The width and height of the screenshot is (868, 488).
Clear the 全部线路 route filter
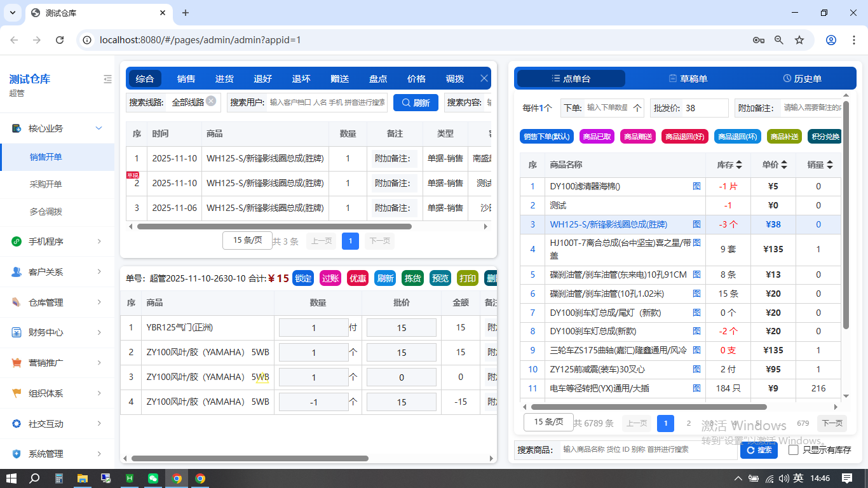coord(211,101)
